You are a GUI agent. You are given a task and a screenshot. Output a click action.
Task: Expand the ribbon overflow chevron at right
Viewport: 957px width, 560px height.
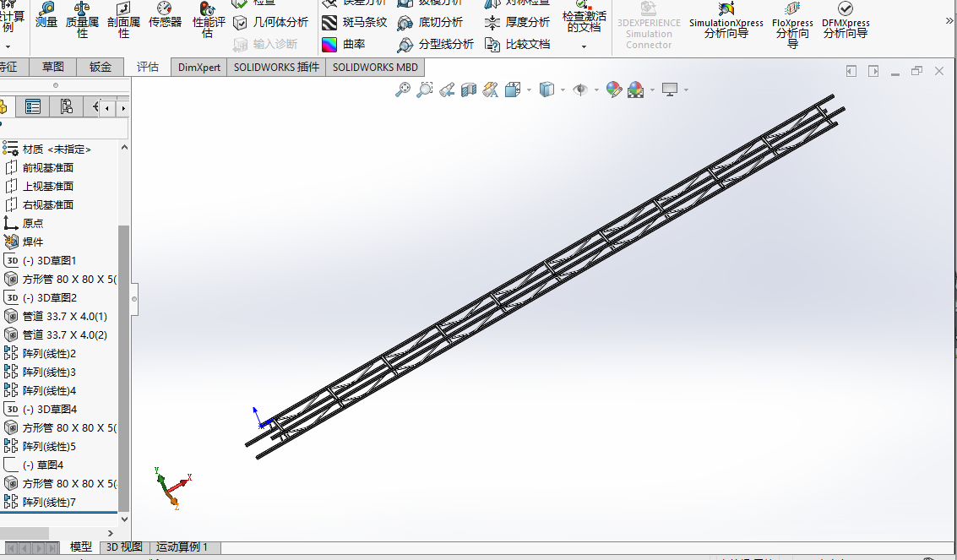point(949,21)
